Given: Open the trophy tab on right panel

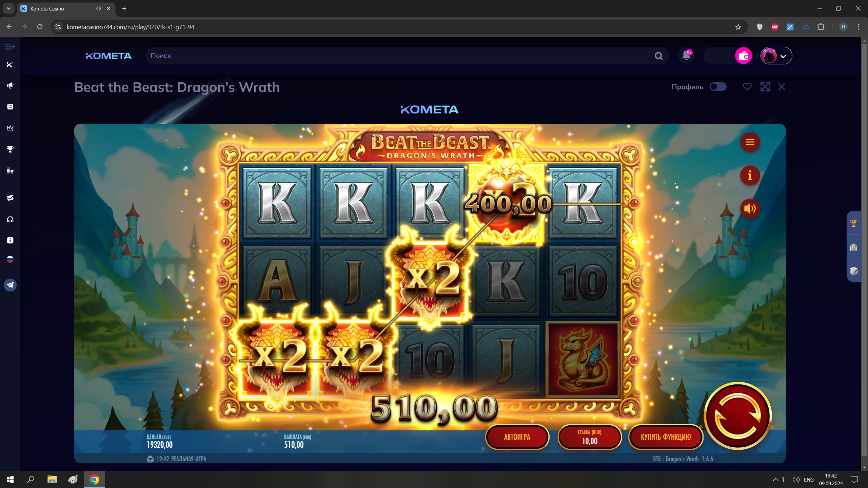Looking at the screenshot, I should tap(853, 223).
